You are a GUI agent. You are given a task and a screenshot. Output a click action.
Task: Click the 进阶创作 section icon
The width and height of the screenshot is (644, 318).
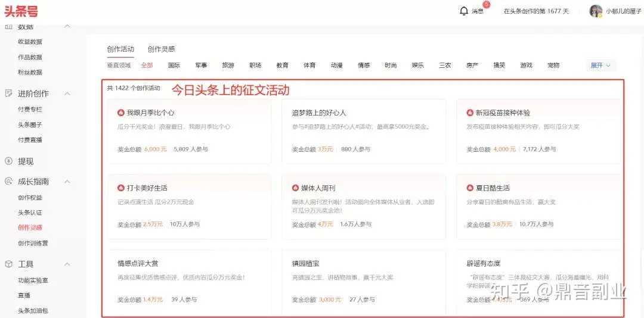tap(8, 93)
